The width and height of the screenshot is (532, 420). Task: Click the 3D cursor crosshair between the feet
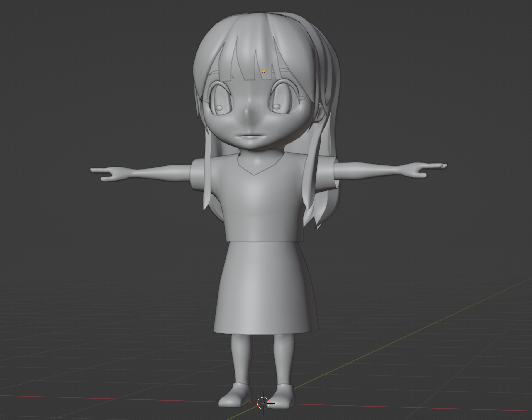click(x=263, y=403)
